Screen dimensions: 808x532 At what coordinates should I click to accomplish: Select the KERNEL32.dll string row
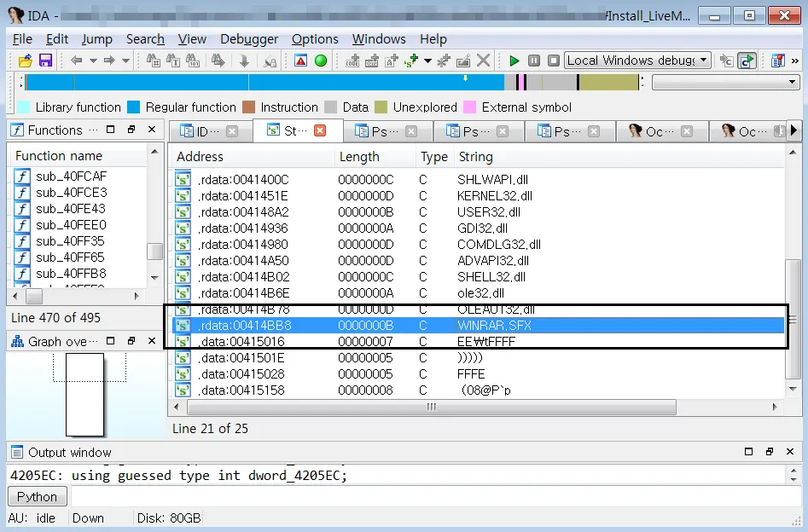495,196
